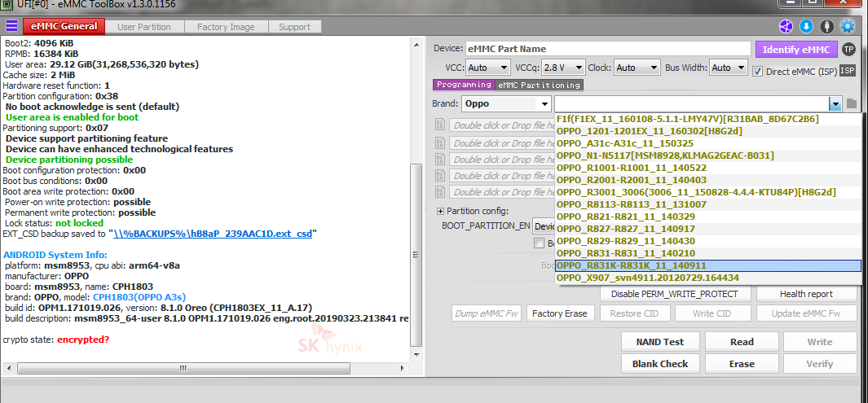Click the Identify eMMC button
The height and width of the screenshot is (403, 868).
click(x=796, y=49)
